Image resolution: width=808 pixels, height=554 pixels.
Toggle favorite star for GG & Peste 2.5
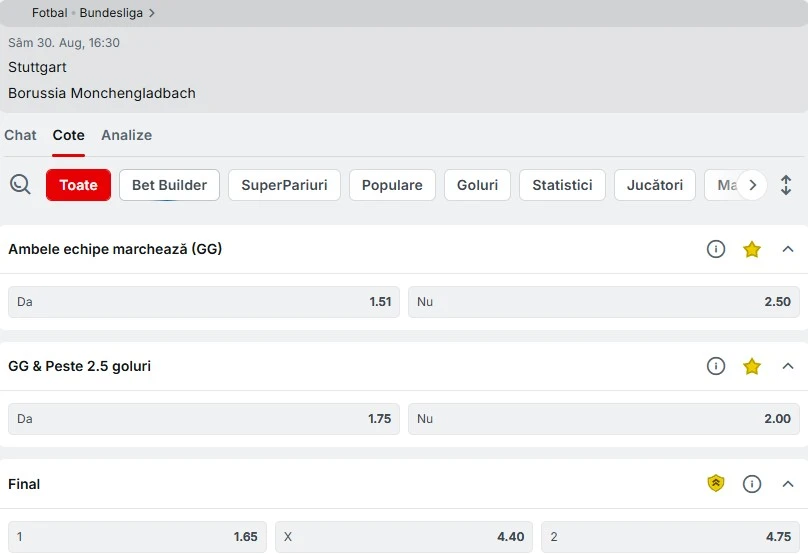coord(751,366)
